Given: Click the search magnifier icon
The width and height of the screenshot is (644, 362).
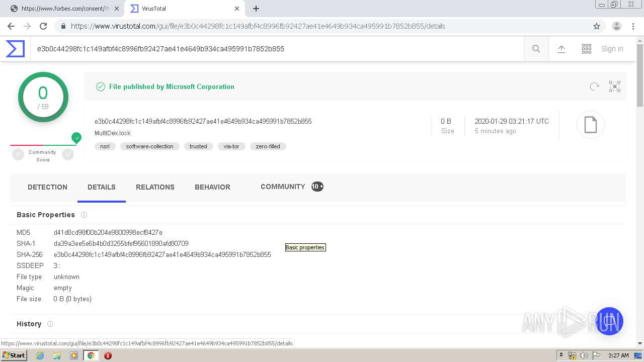Looking at the screenshot, I should coord(536,49).
